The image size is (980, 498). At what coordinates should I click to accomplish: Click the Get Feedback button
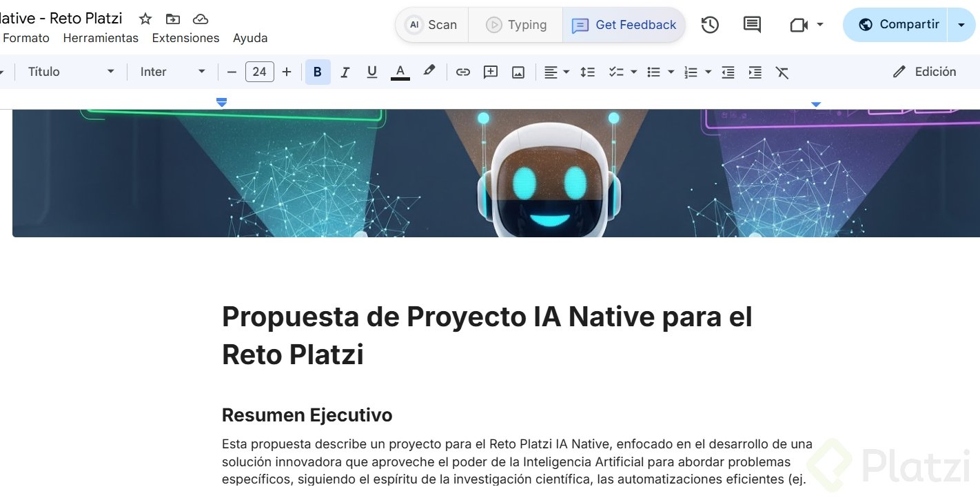[624, 25]
